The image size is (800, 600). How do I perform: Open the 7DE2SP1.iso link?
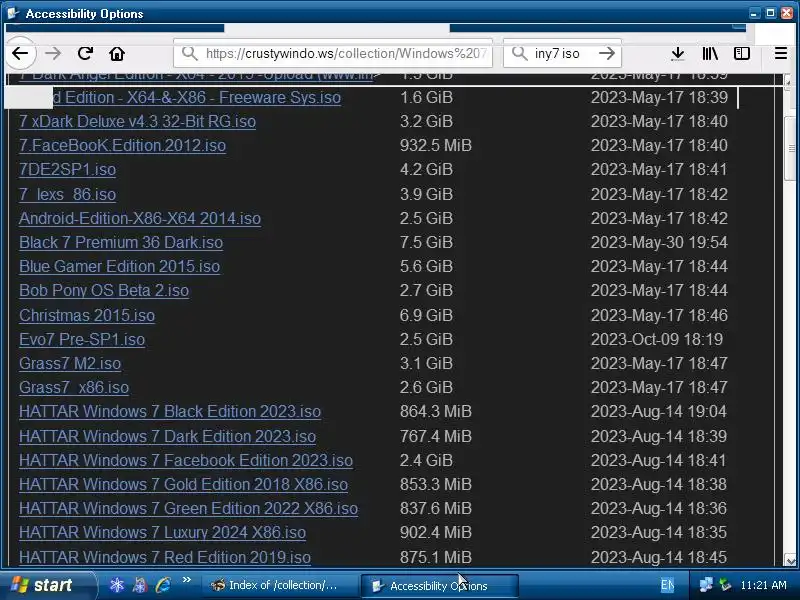coord(67,169)
